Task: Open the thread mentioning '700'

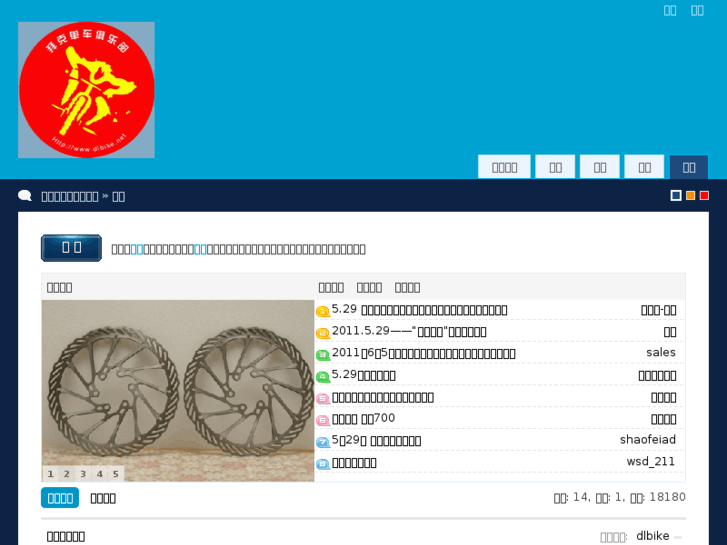Action: [364, 419]
